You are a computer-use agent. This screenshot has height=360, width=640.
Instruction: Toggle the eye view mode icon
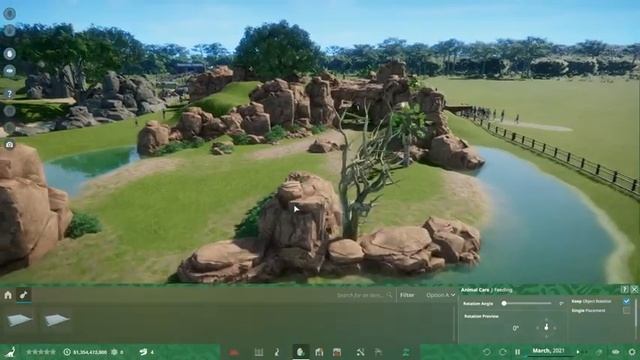point(616,352)
